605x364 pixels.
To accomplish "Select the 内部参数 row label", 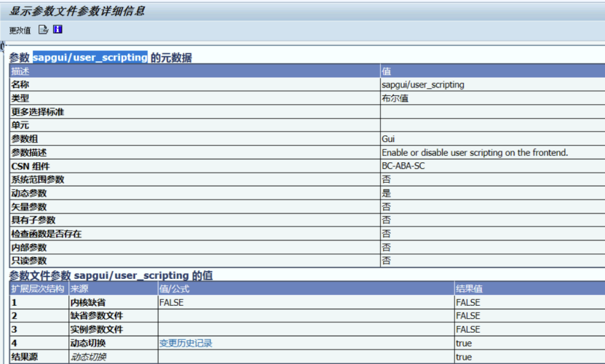I will [x=29, y=248].
